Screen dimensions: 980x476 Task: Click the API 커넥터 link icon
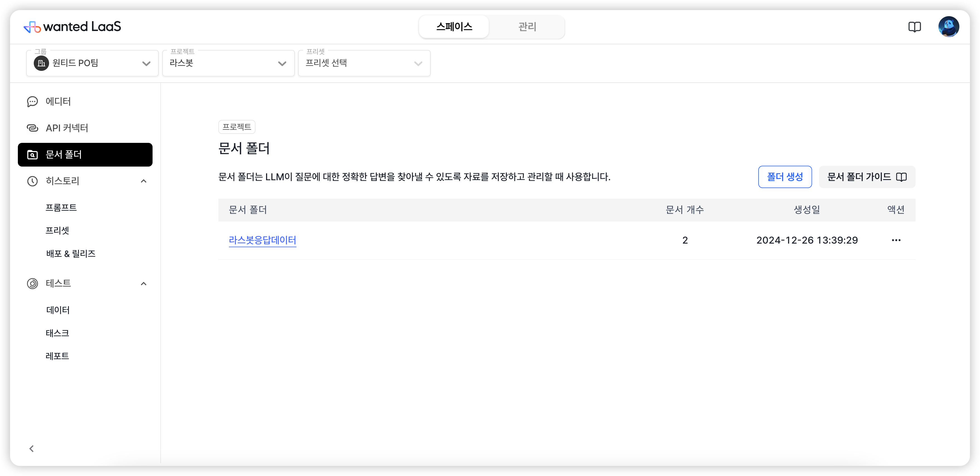[32, 128]
